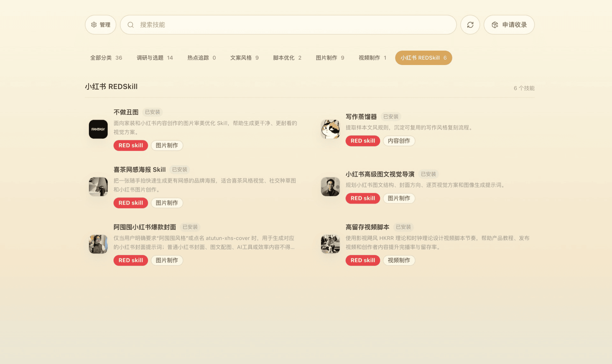This screenshot has width=612, height=364.
Task: Open the 高留存视频脚本 title
Action: [368, 227]
